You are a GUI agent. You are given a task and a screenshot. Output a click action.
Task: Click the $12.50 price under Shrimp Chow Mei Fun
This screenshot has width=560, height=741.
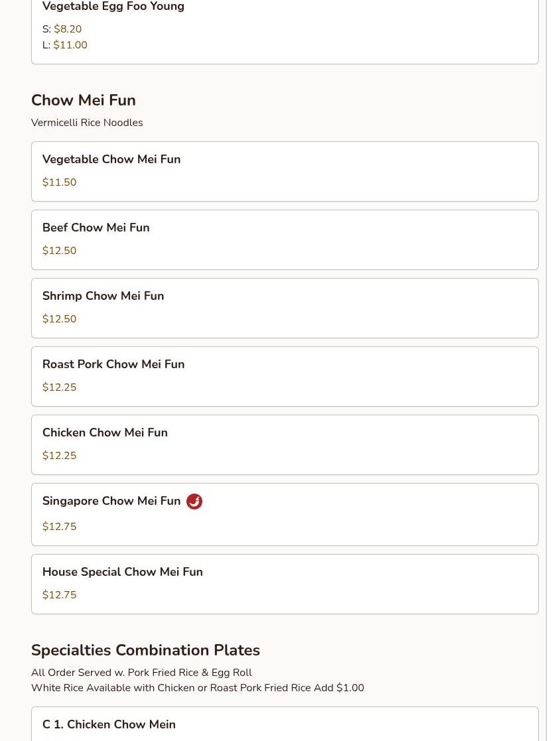coord(59,319)
